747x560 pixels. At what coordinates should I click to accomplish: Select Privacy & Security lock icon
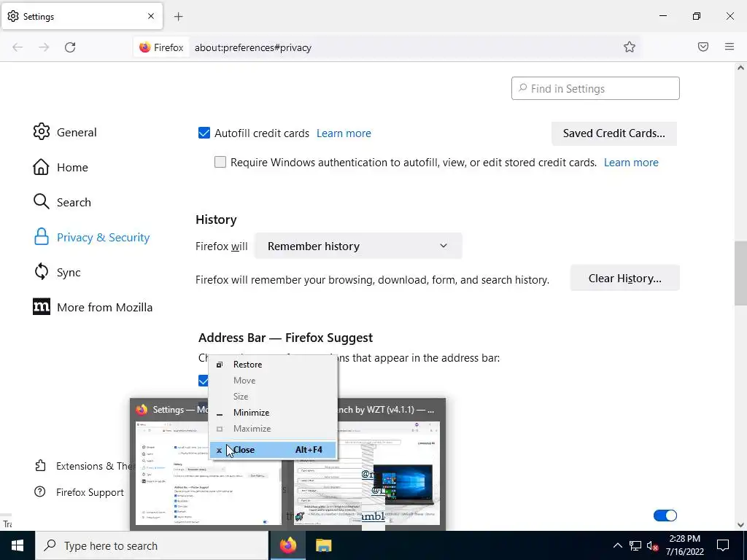[42, 237]
